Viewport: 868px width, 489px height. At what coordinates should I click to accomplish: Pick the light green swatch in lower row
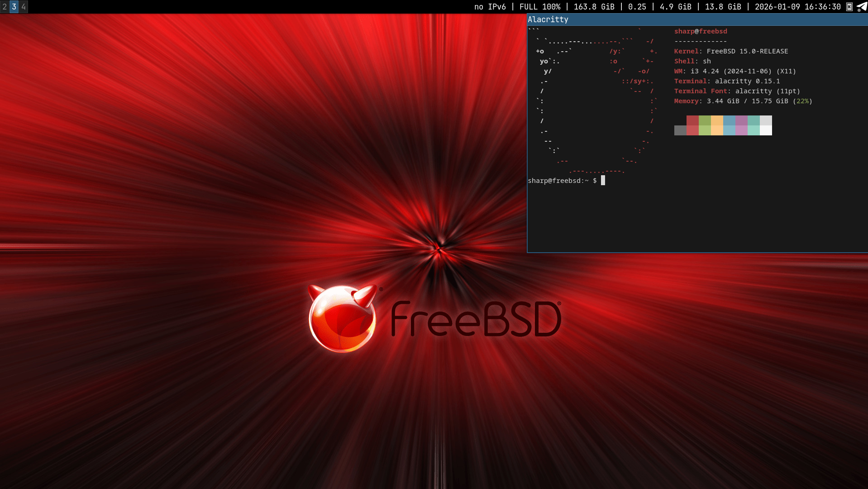point(705,130)
